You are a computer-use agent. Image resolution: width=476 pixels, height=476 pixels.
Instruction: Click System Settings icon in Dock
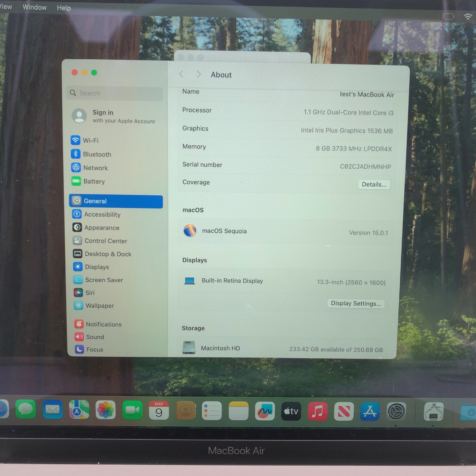396,411
